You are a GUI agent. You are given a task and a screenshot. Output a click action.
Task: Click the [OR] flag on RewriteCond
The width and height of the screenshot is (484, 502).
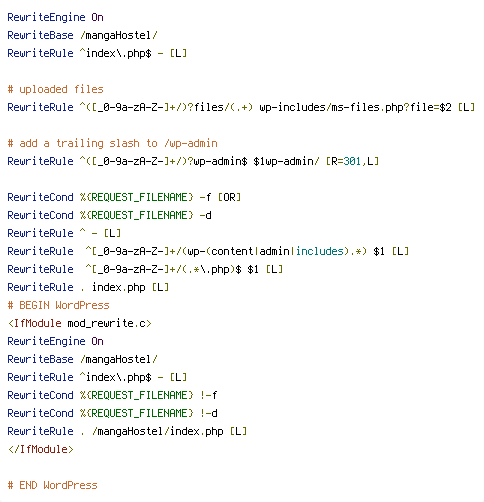pos(229,197)
